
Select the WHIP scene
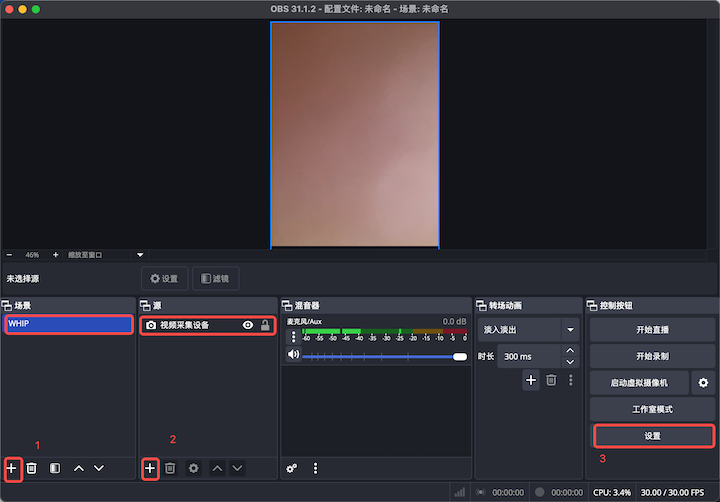(x=68, y=324)
